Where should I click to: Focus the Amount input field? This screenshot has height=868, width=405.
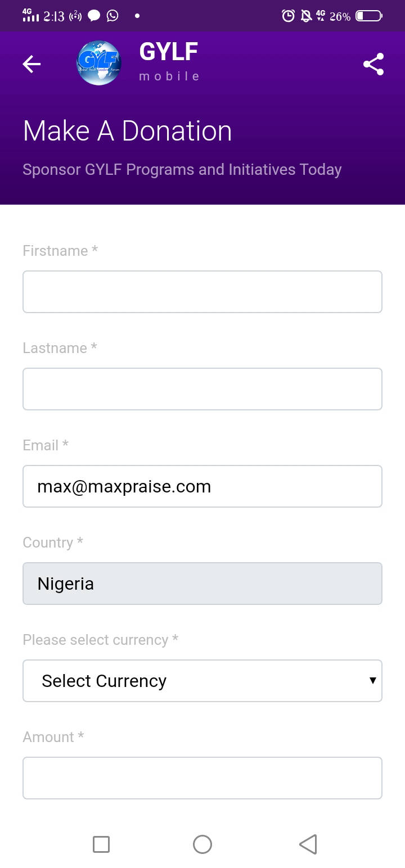202,778
